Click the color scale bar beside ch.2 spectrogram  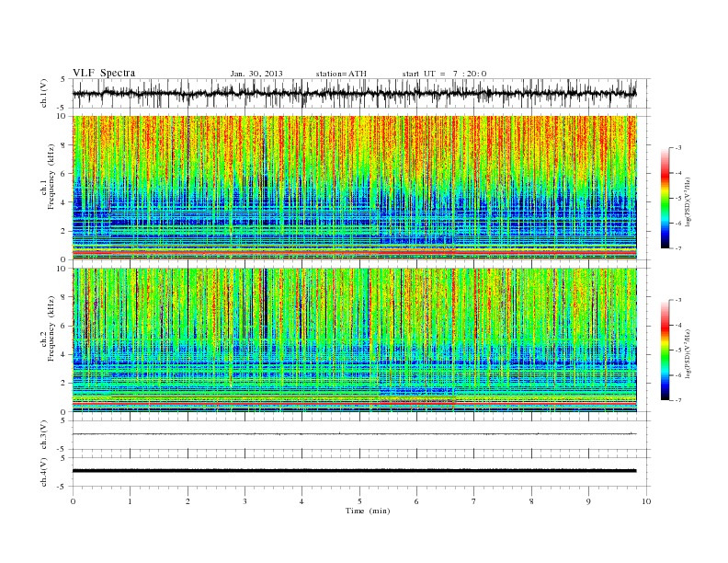[665, 350]
